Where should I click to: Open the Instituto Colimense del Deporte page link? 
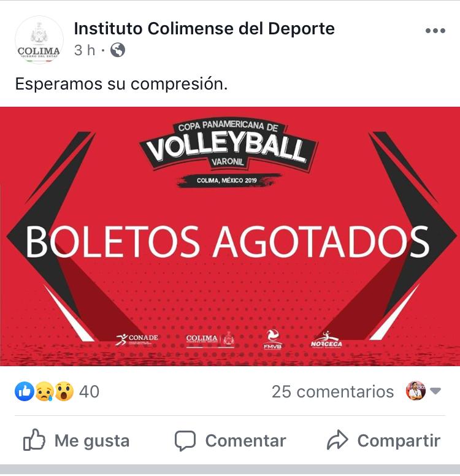tap(204, 29)
